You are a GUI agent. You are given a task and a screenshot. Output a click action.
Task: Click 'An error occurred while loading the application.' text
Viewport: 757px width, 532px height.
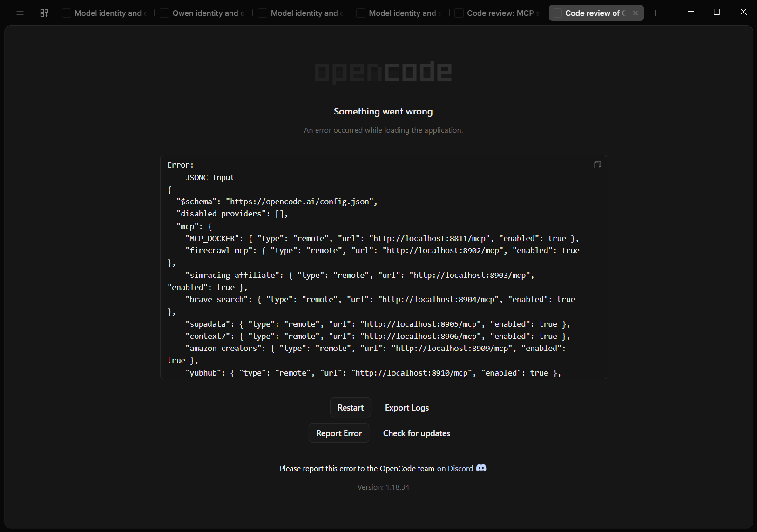point(383,130)
